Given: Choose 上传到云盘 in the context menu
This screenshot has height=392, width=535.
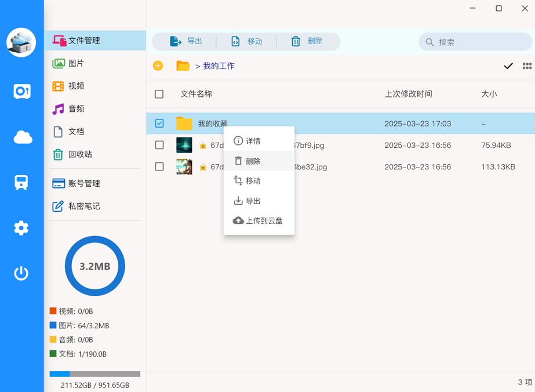Looking at the screenshot, I should point(259,220).
